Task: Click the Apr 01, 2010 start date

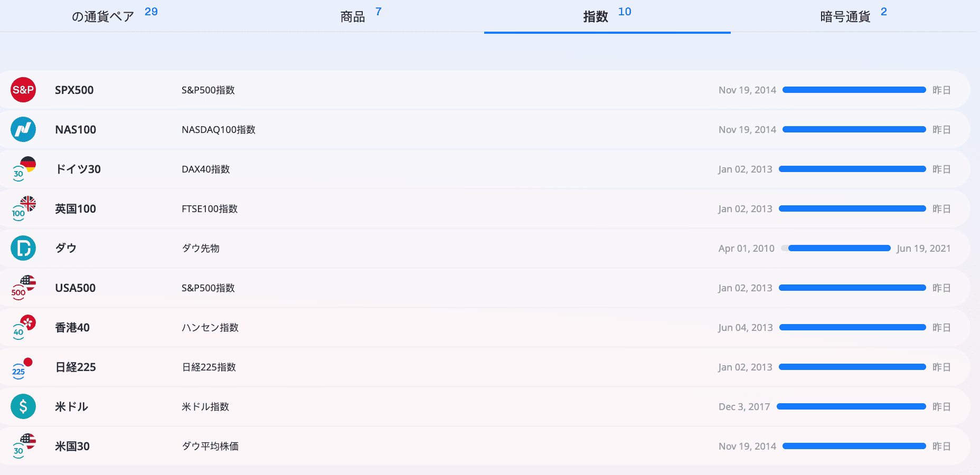Action: [x=747, y=249]
